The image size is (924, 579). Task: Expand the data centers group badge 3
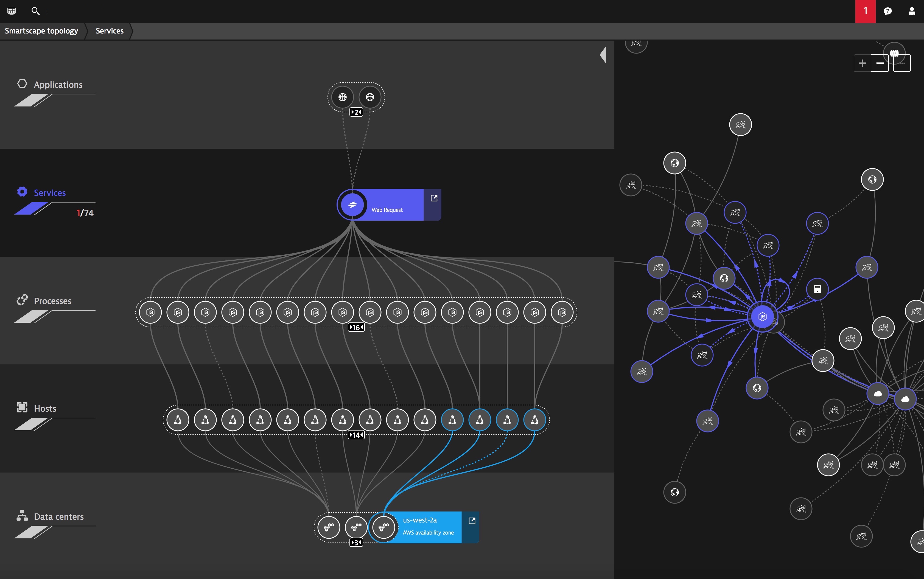point(356,543)
